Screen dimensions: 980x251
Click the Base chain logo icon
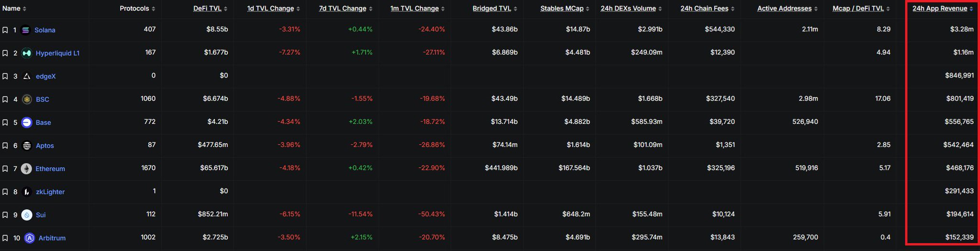[x=27, y=122]
